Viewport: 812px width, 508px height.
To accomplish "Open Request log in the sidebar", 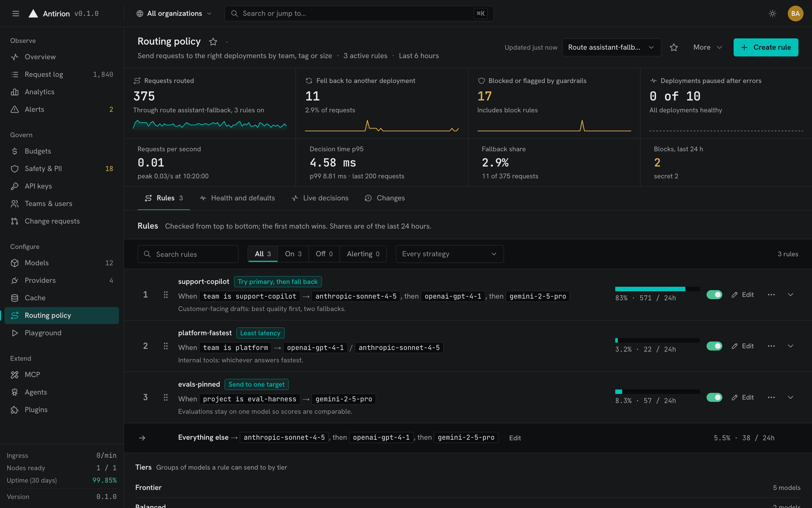I will point(62,74).
